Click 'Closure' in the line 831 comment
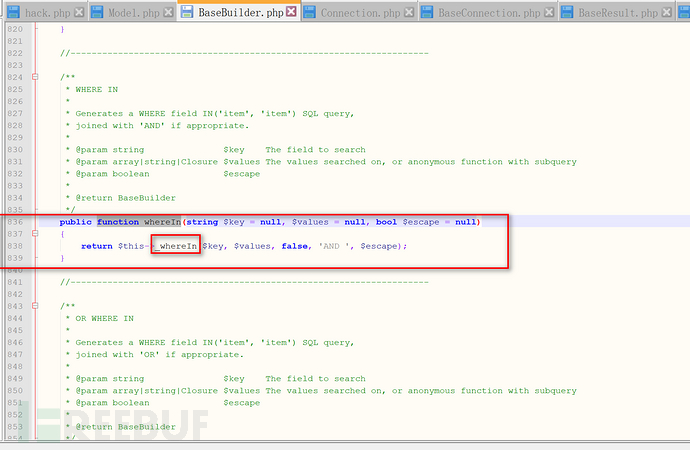Viewport: 690px width, 450px height. [199, 161]
